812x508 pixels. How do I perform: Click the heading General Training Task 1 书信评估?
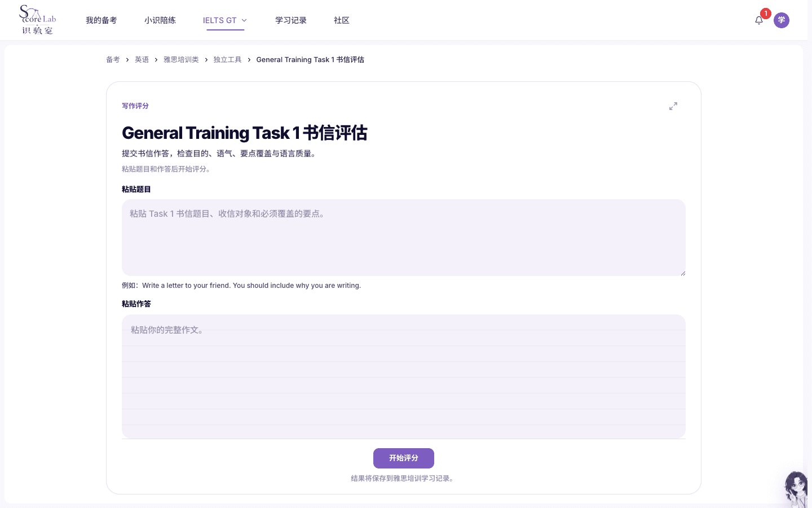245,133
